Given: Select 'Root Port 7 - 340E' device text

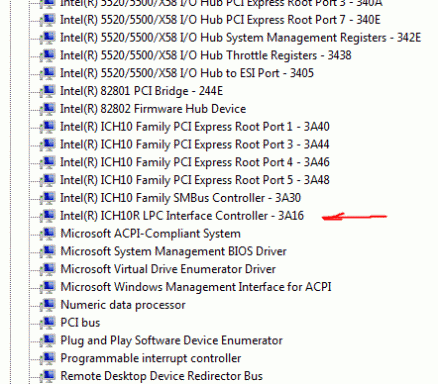Looking at the screenshot, I should [x=220, y=20].
